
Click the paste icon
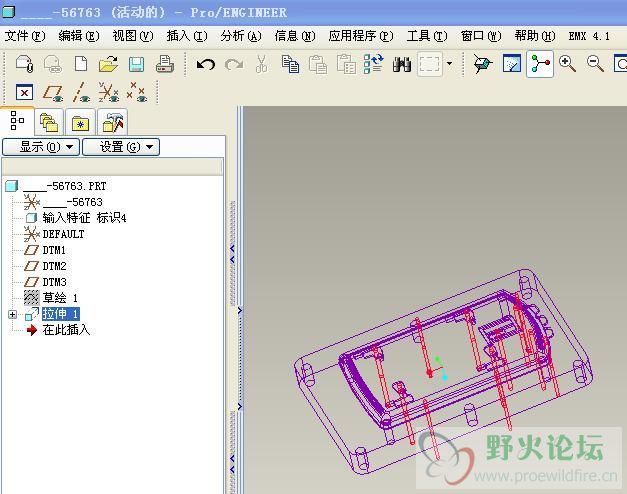point(318,64)
